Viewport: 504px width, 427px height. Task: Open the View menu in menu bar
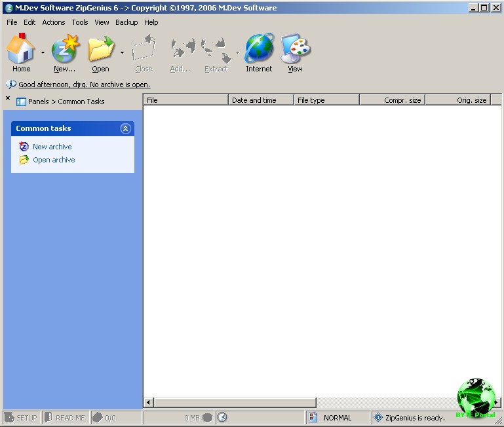tap(102, 22)
